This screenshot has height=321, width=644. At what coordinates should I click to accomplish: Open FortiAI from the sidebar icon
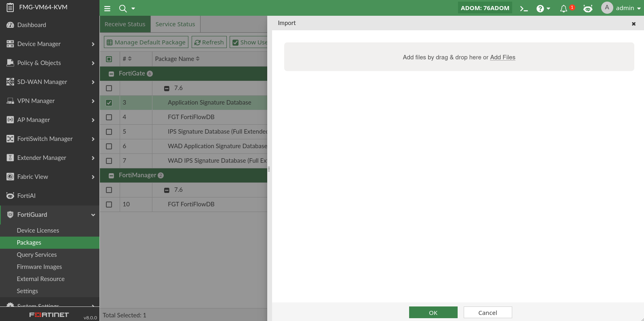pyautogui.click(x=10, y=196)
